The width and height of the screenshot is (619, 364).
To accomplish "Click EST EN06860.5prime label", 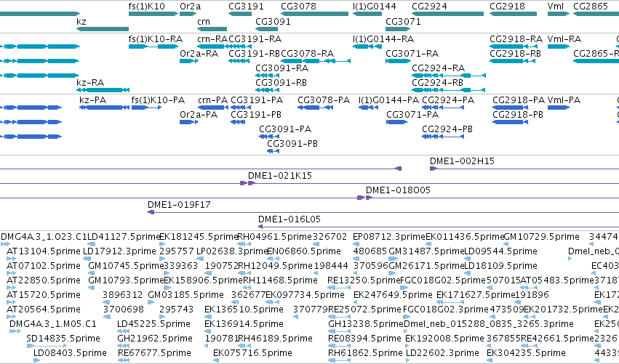I will point(304,251).
